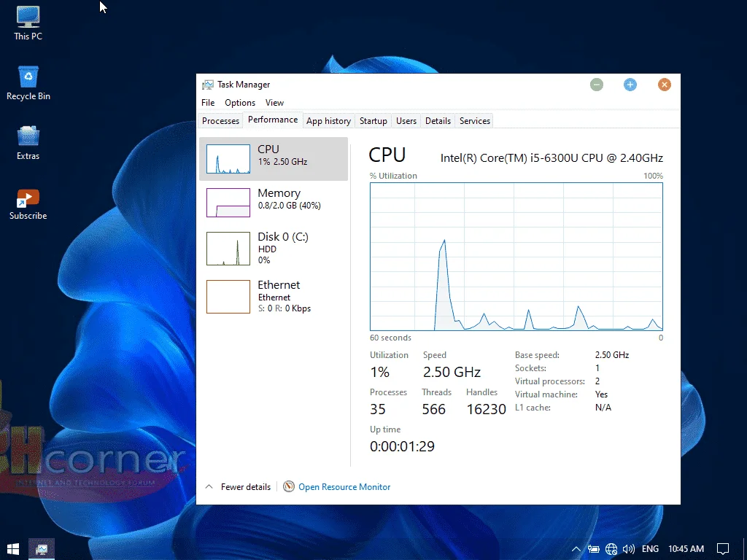The width and height of the screenshot is (747, 560).
Task: Click the Ethernet S: 0 R: 0 Kbps text
Action: 284,308
